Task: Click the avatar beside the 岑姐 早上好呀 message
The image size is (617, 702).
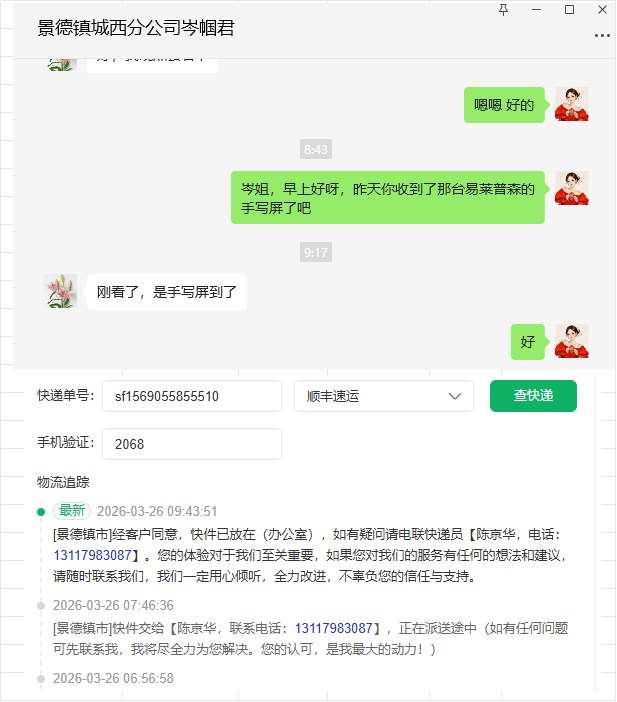Action: (572, 188)
